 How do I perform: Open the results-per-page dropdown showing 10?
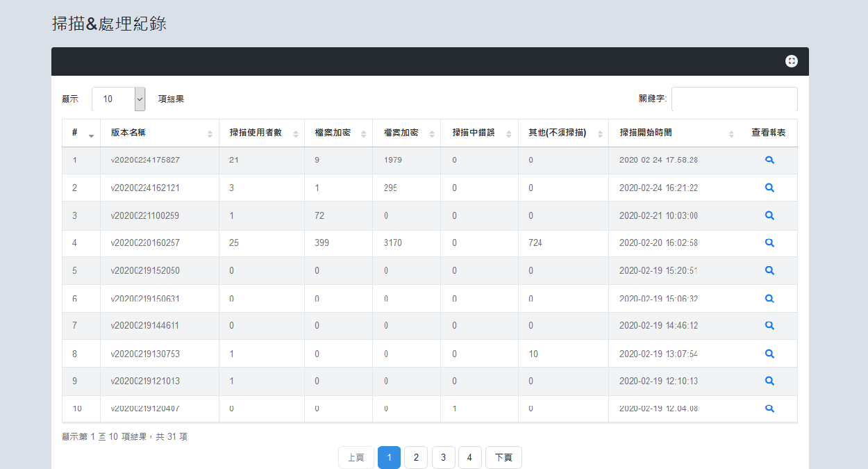[118, 99]
